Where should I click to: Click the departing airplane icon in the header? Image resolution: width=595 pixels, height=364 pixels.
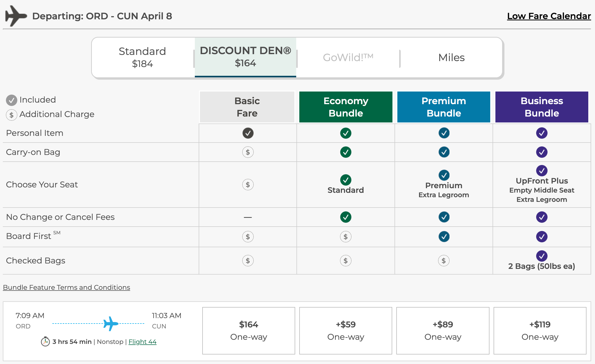(x=15, y=16)
